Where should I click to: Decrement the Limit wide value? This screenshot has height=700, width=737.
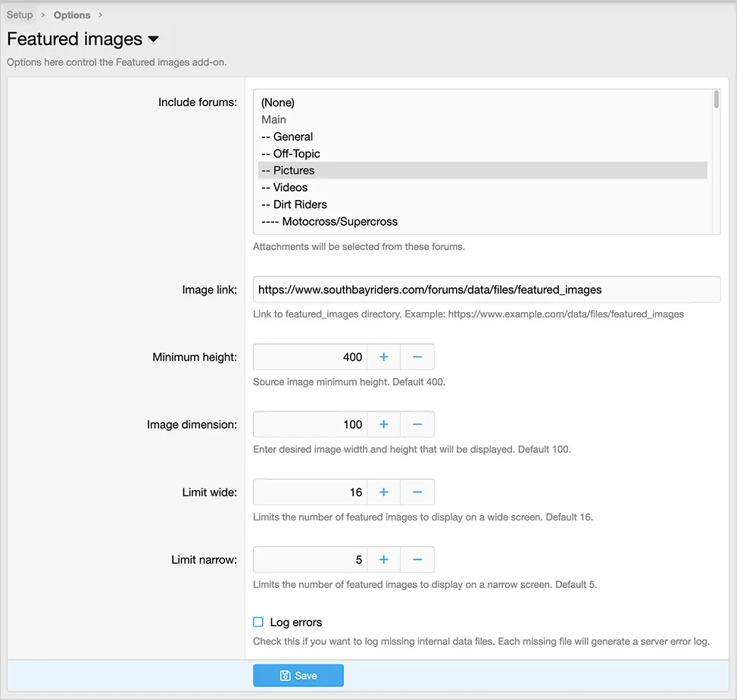417,492
